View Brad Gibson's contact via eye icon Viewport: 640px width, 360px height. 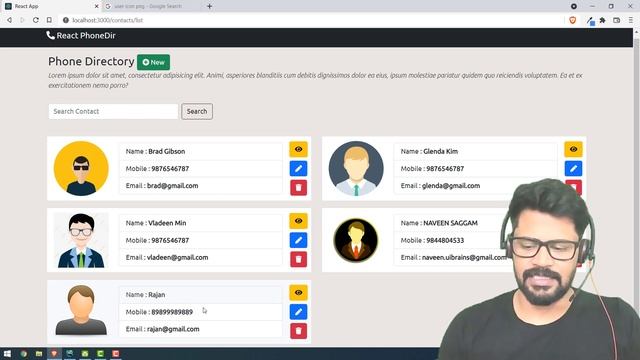298,149
